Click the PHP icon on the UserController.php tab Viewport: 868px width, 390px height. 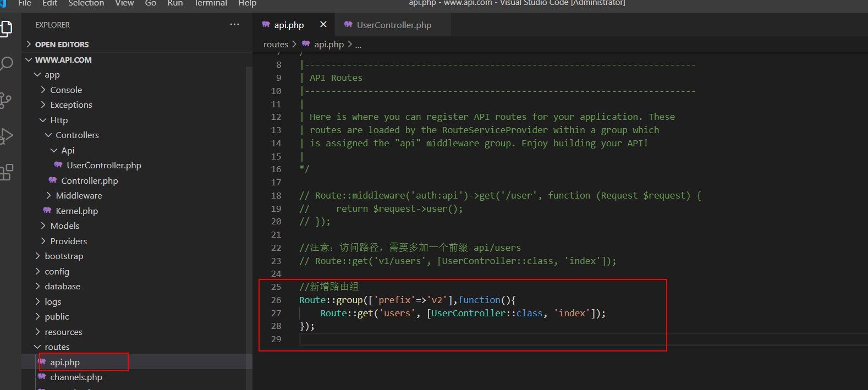tap(348, 25)
